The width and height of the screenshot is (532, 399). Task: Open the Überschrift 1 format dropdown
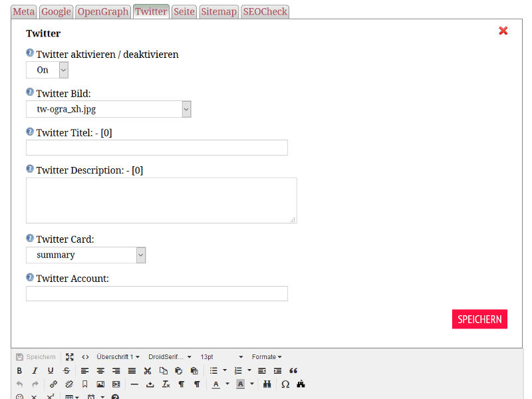pos(118,357)
